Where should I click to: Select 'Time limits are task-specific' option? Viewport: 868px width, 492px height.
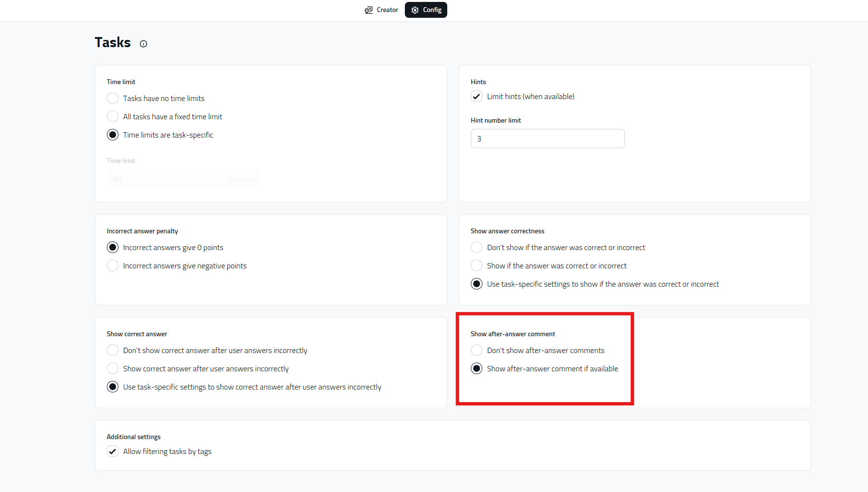113,135
